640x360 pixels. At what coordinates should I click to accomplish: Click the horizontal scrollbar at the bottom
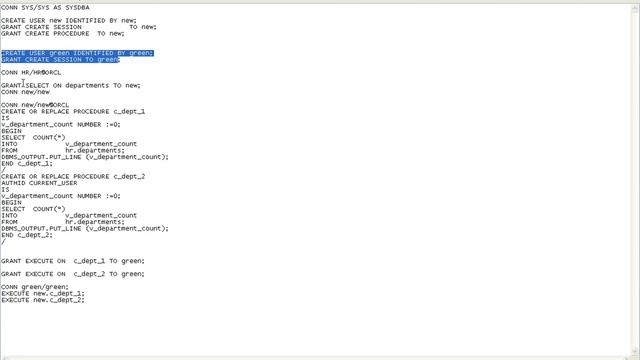(316, 358)
